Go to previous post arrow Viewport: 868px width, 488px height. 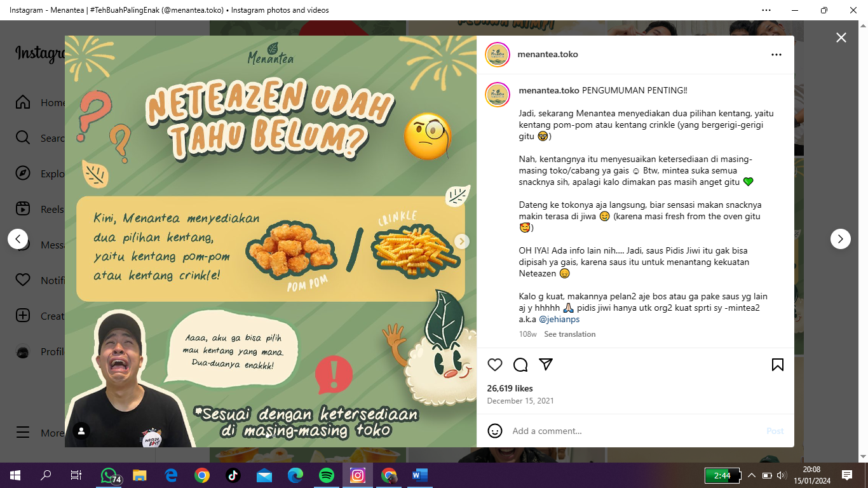tap(18, 239)
